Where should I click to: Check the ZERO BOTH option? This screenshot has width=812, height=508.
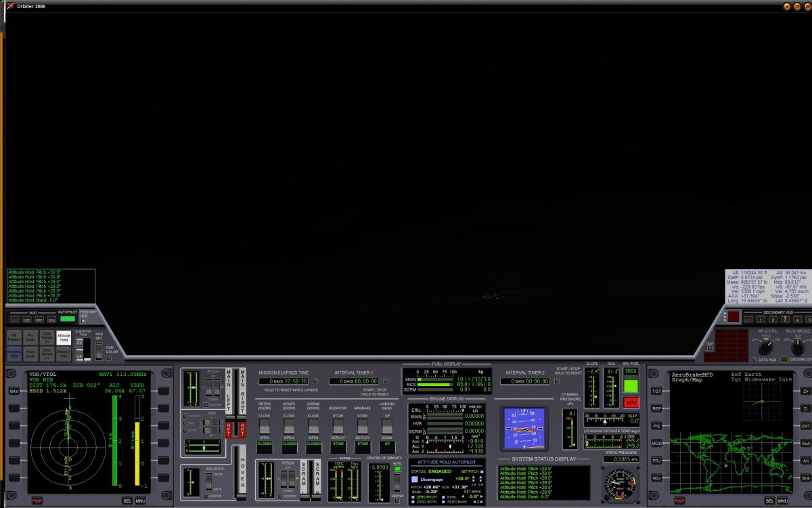pos(413,502)
